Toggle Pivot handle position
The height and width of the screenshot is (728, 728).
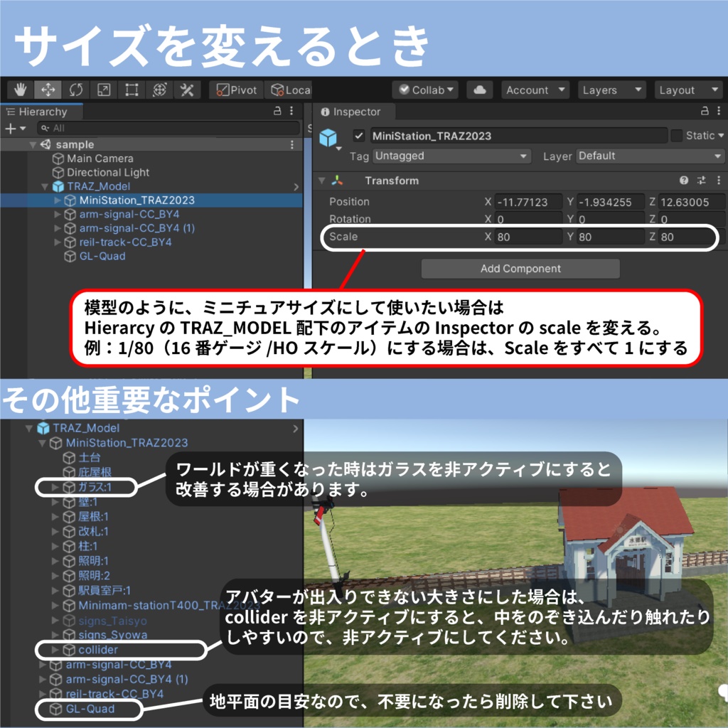coord(236,90)
